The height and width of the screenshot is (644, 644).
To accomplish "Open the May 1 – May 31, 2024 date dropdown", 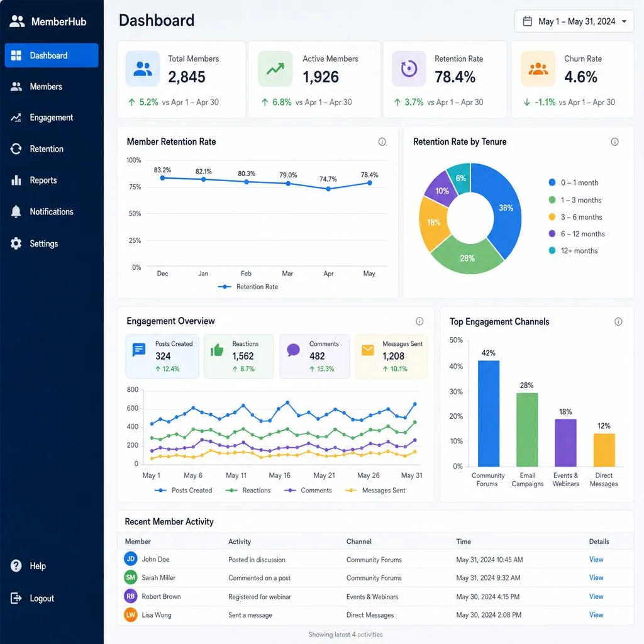I will pyautogui.click(x=574, y=21).
